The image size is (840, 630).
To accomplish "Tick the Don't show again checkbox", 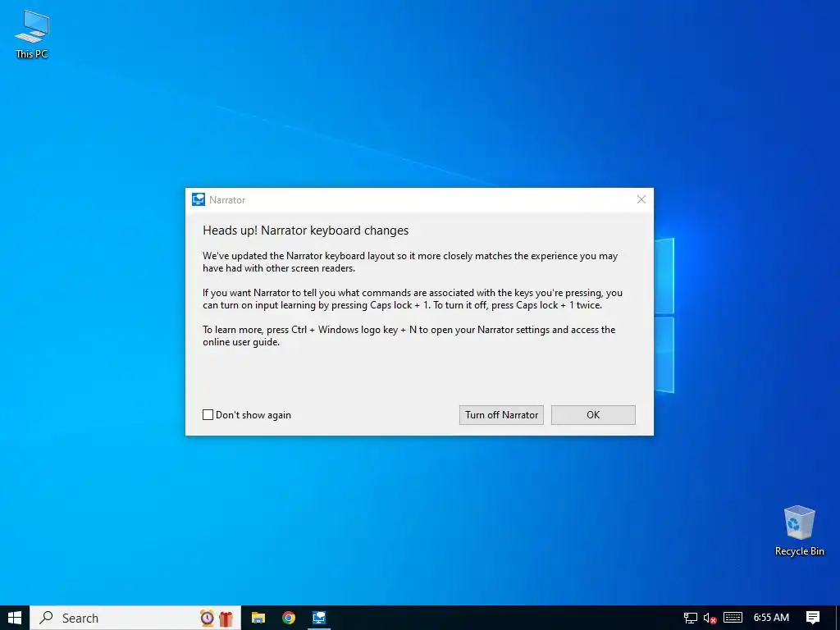I will coord(208,414).
